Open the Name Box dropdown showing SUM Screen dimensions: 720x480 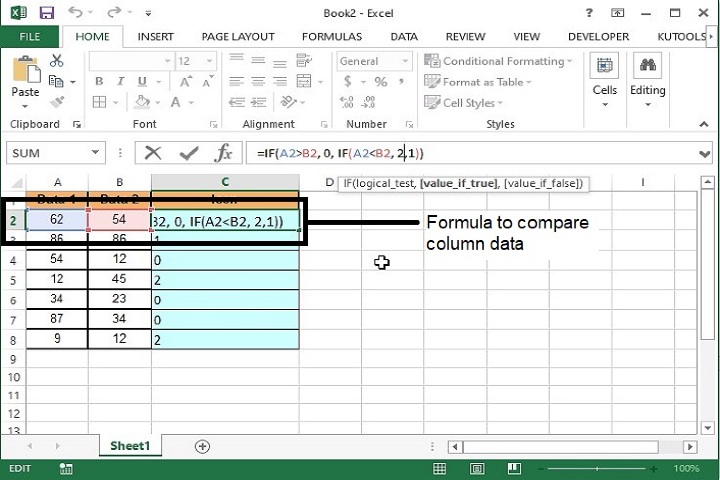tap(95, 153)
